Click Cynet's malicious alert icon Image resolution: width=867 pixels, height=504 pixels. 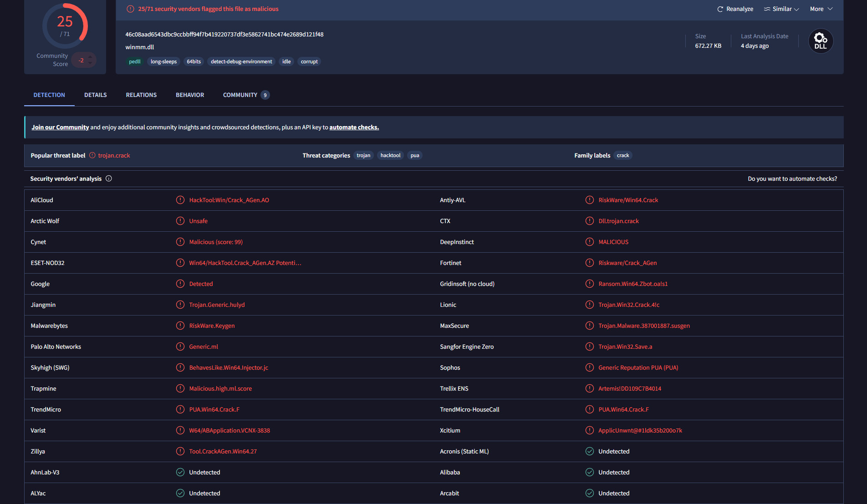click(180, 242)
